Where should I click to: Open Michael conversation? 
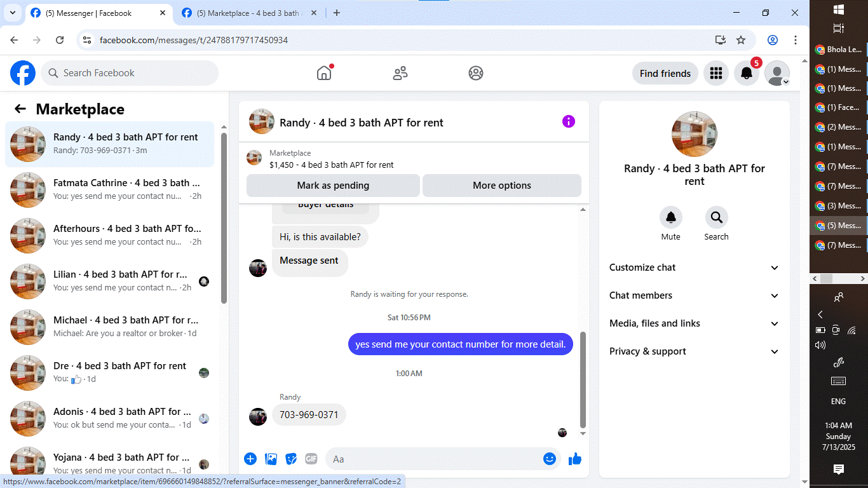110,327
